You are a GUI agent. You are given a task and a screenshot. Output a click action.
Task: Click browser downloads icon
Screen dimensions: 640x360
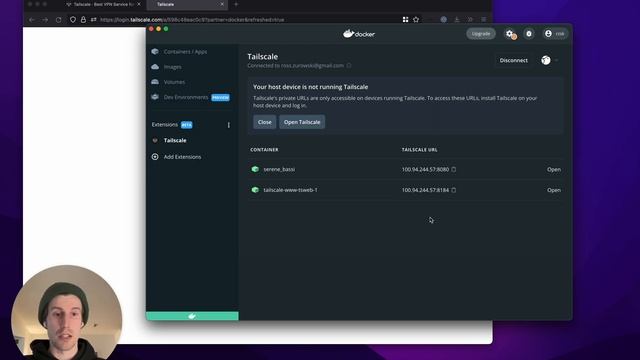[457, 20]
